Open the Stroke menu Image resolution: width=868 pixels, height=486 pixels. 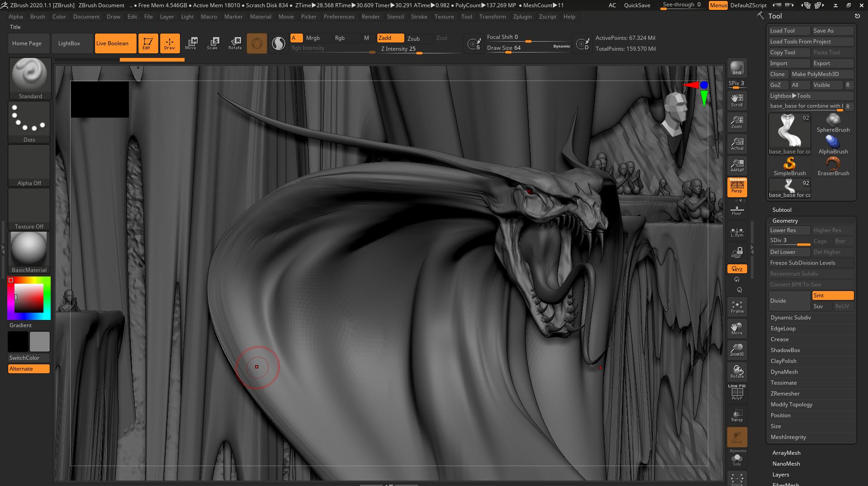[419, 17]
